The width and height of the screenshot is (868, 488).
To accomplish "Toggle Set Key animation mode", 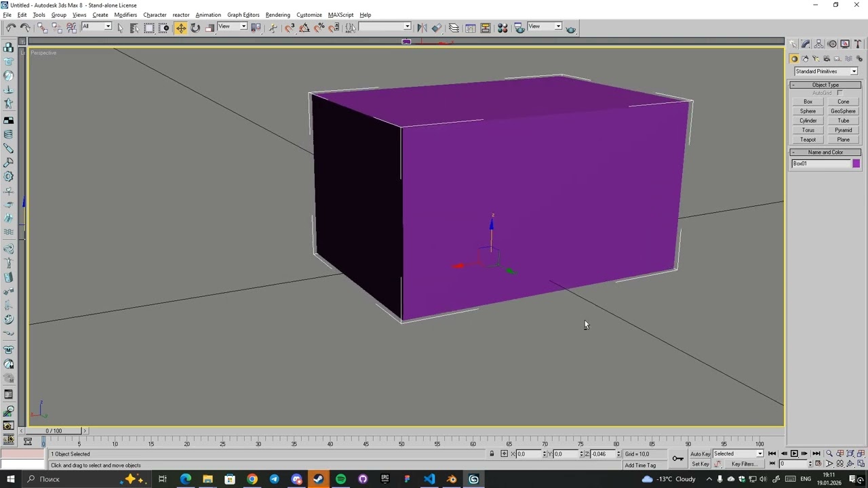I will coord(700,464).
